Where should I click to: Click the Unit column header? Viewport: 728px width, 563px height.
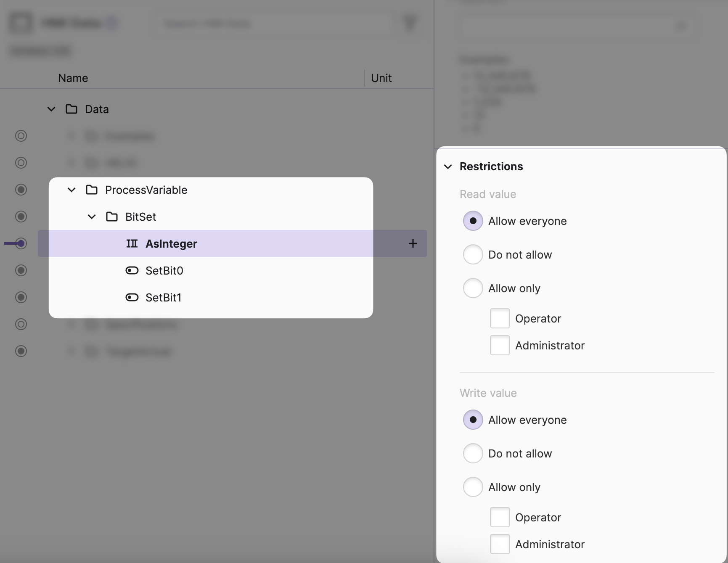tap(381, 78)
